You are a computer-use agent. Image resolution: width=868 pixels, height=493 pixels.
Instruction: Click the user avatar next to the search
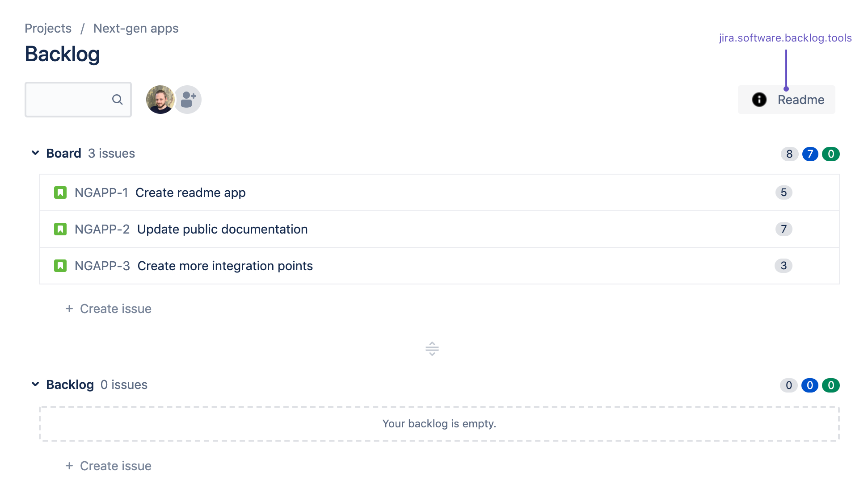tap(160, 100)
